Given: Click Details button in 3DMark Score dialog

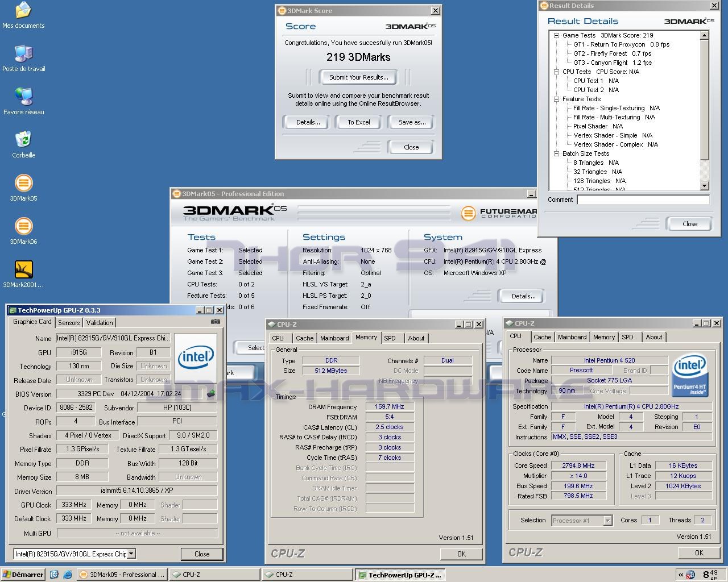Looking at the screenshot, I should coord(308,122).
